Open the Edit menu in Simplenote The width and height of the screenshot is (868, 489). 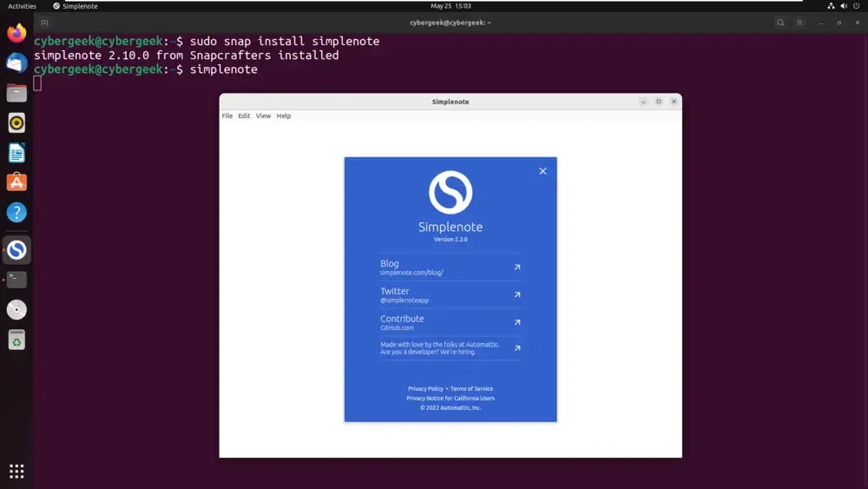[244, 116]
